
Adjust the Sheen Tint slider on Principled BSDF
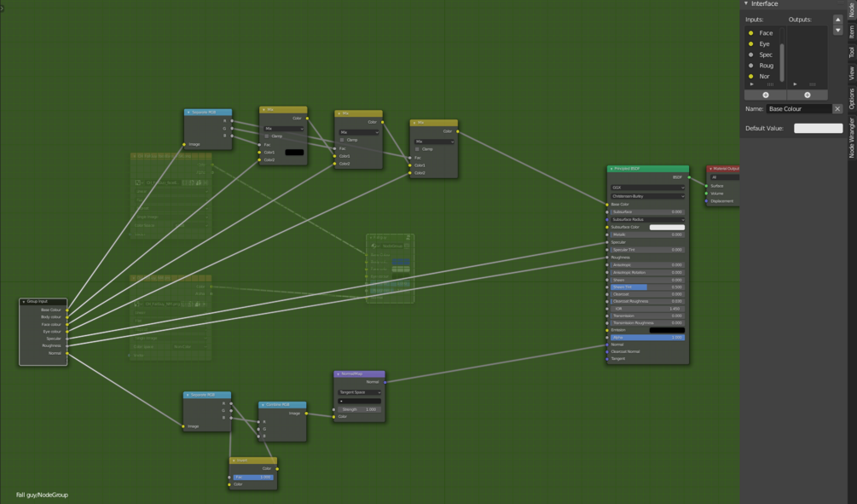pos(648,287)
